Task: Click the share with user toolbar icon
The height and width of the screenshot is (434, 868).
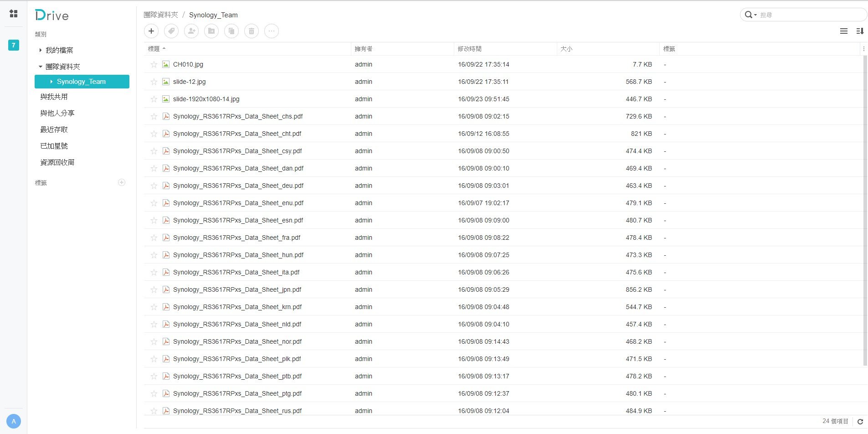Action: (x=191, y=31)
